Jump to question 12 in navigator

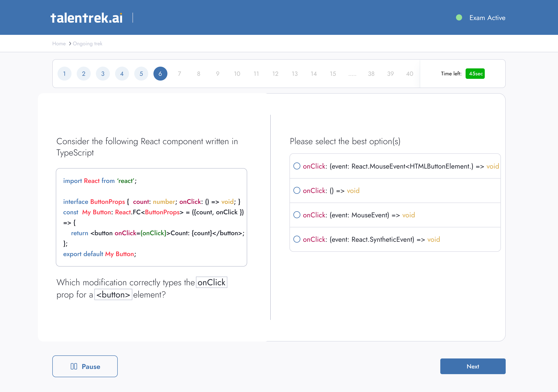[x=275, y=74]
